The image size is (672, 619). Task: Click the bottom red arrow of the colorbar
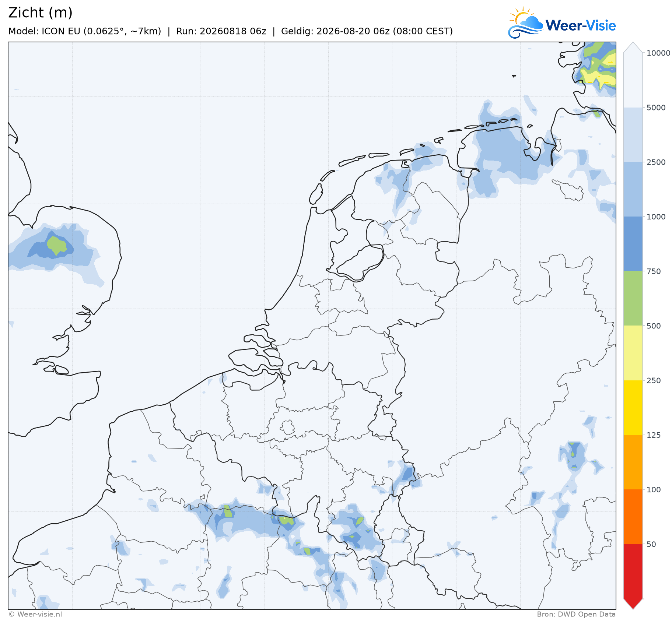click(x=633, y=604)
